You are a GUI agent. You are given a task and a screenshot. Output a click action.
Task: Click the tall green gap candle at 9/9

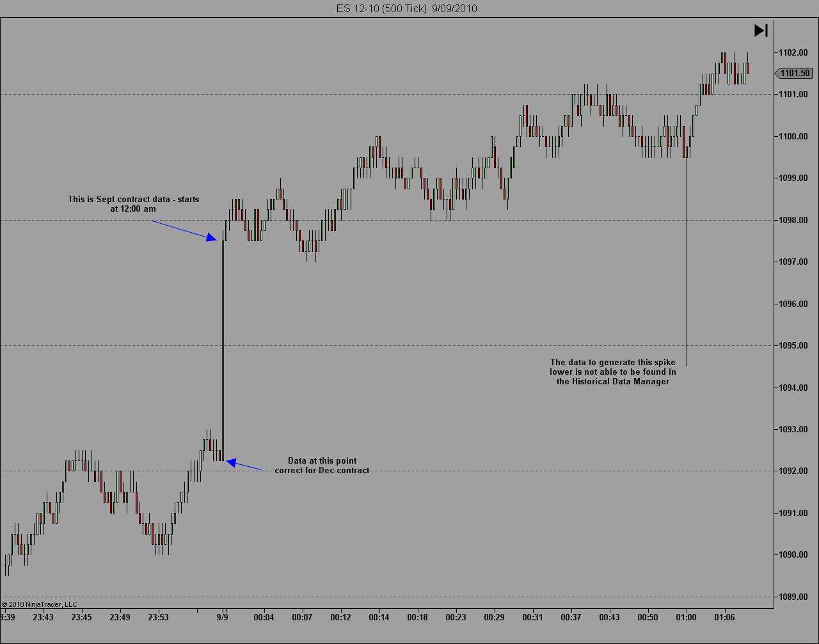(223, 350)
